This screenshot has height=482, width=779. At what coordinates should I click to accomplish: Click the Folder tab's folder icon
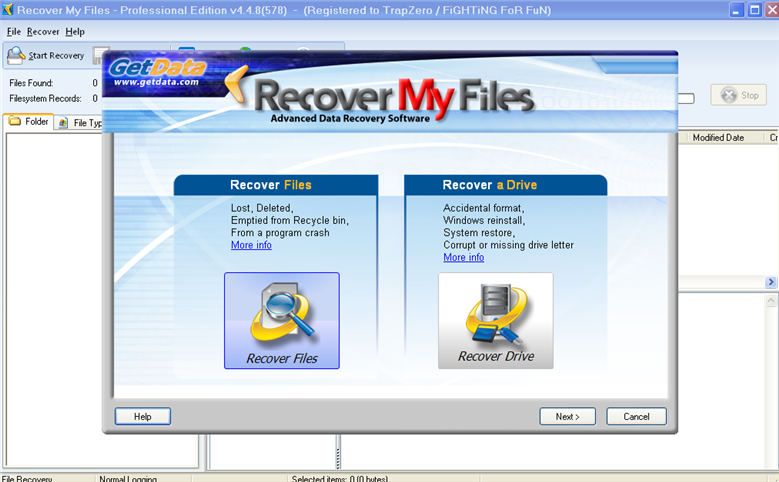tap(15, 121)
